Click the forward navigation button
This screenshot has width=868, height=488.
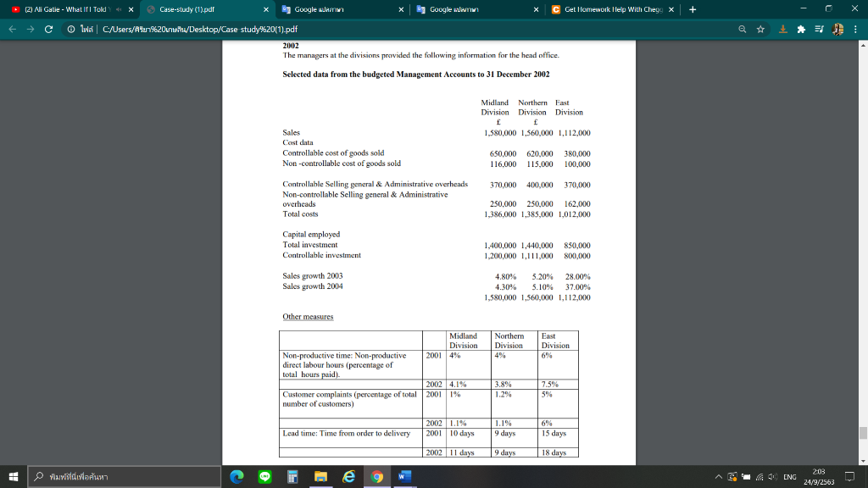(x=30, y=27)
